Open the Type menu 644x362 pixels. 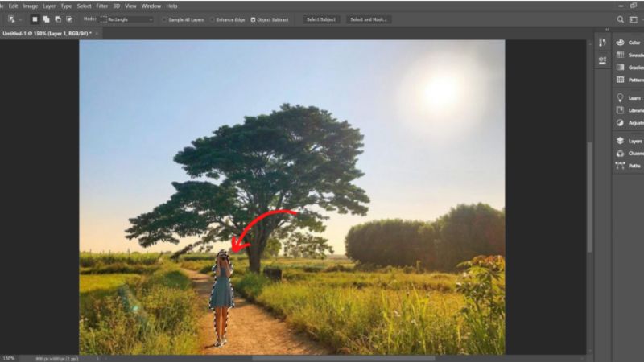point(66,6)
